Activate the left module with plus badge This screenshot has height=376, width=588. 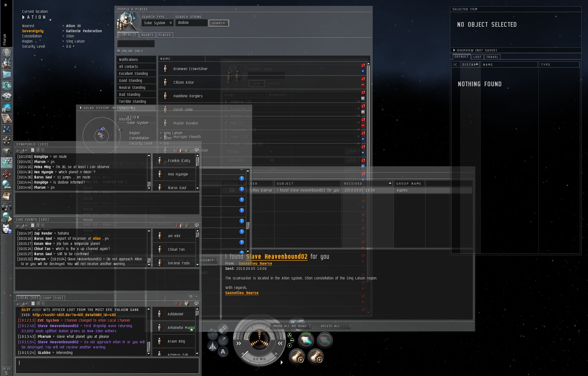pos(297,356)
